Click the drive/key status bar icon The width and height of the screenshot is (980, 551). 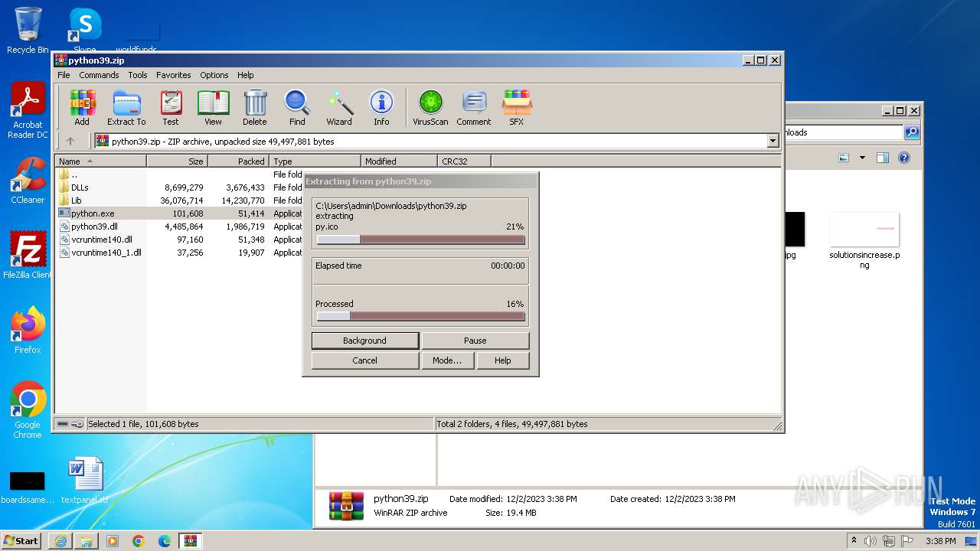pyautogui.click(x=70, y=424)
